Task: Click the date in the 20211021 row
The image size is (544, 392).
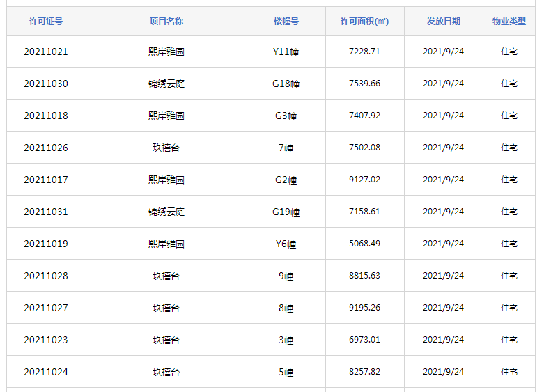Action: 444,52
